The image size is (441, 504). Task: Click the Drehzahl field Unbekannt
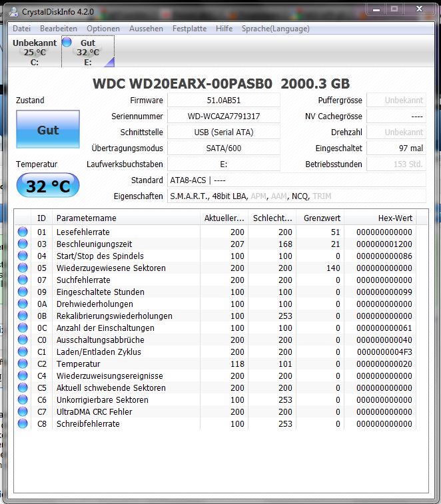(396, 132)
